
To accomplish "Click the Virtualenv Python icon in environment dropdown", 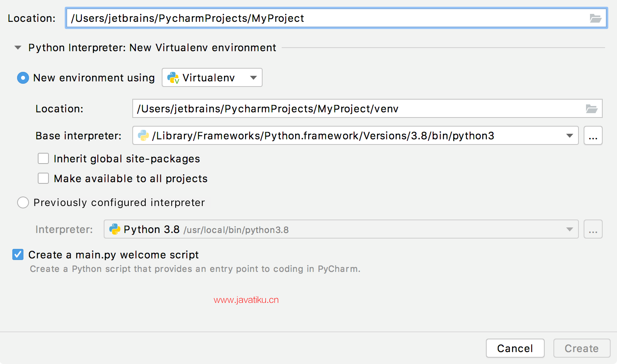I will pyautogui.click(x=173, y=78).
